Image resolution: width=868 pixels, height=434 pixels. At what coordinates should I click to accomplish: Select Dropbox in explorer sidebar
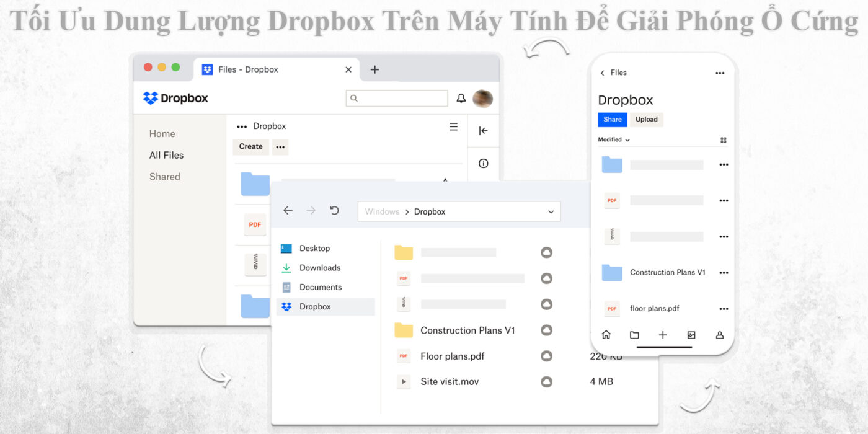[325, 307]
